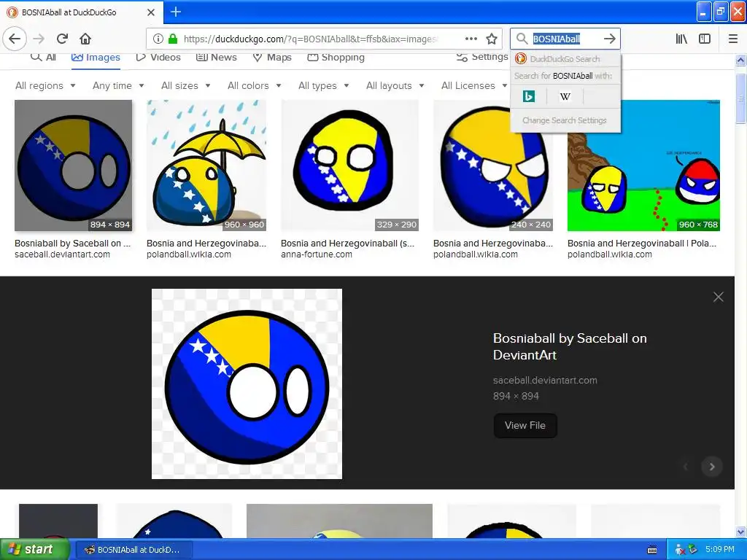This screenshot has width=747, height=560.
Task: Switch to the Videos tab
Action: (x=158, y=57)
